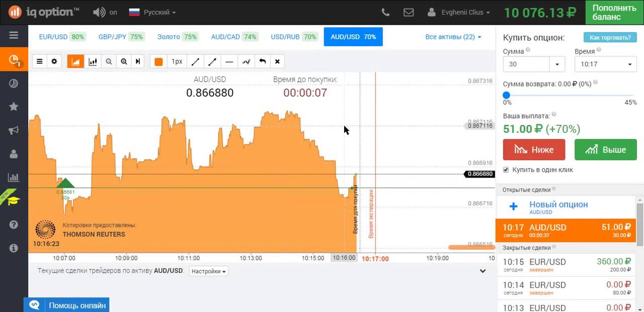Select the USD/RUB 70% asset tab
Viewport: 644px width, 312px height.
(294, 37)
